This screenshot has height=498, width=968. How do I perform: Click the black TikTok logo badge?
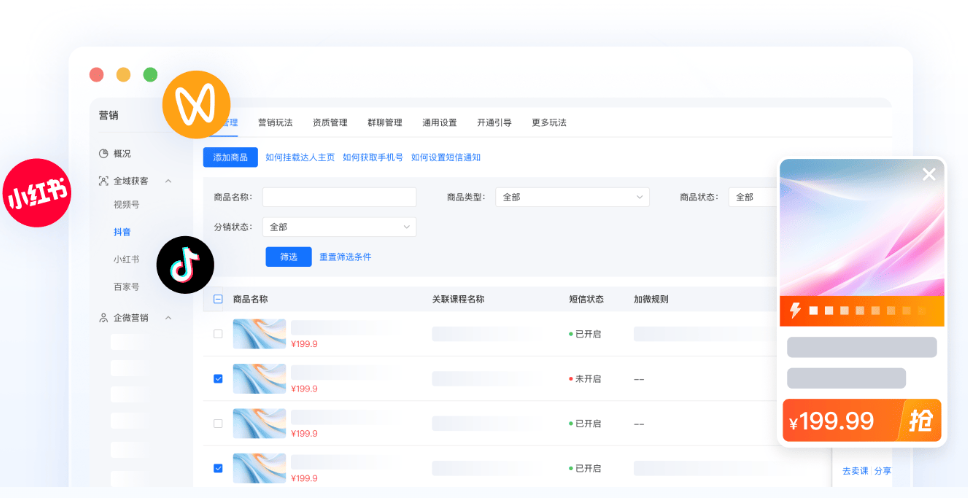click(185, 265)
